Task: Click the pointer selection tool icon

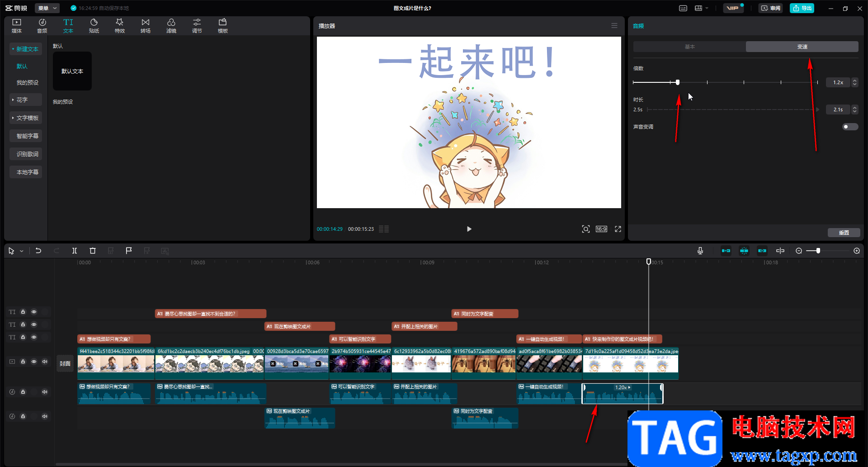Action: click(x=11, y=251)
